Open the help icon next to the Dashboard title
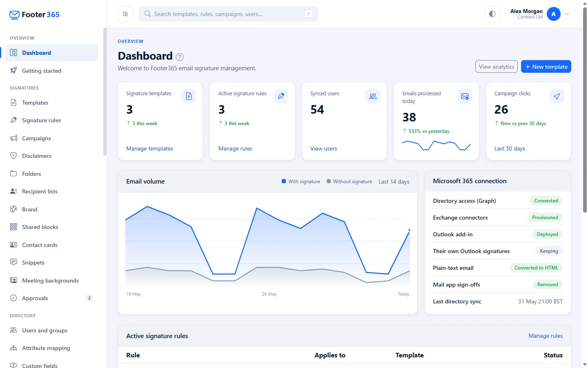Image resolution: width=588 pixels, height=368 pixels. [180, 57]
